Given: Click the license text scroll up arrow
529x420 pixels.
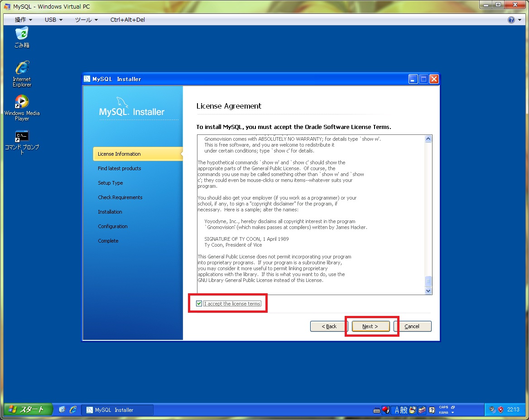Looking at the screenshot, I should point(428,139).
